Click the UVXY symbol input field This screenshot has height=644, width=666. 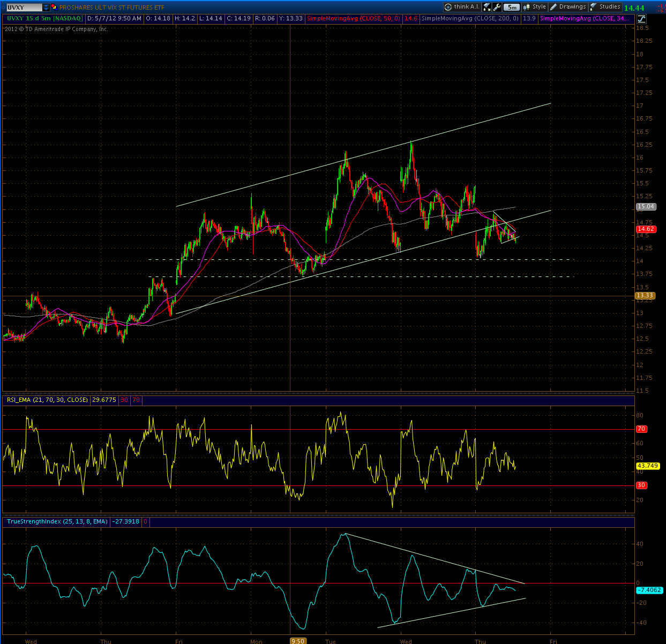point(24,8)
